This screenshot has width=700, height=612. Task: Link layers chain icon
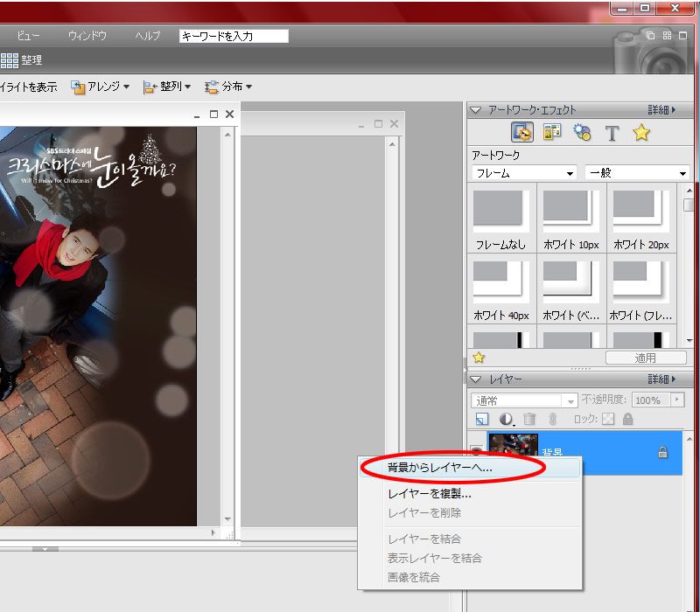coord(553,419)
